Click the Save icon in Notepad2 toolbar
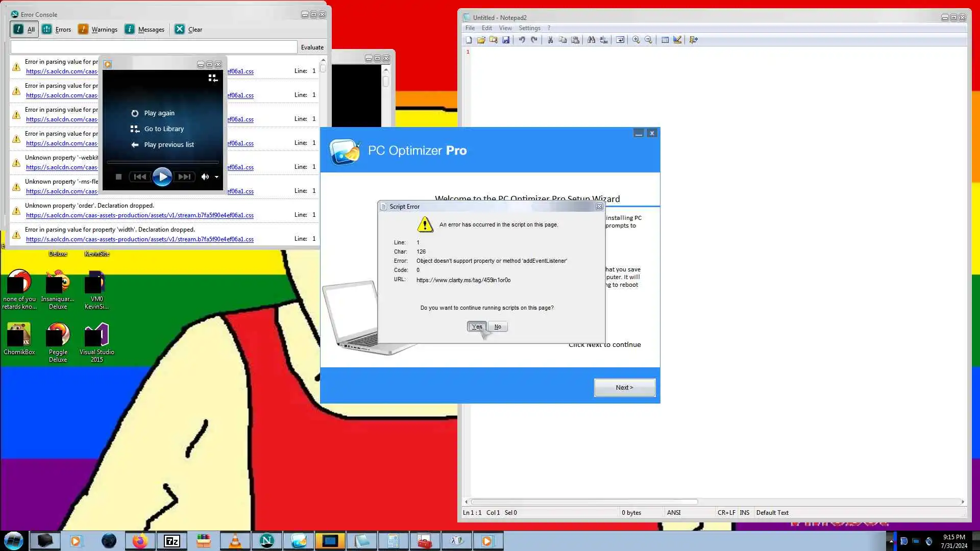This screenshot has height=551, width=980. (x=505, y=40)
